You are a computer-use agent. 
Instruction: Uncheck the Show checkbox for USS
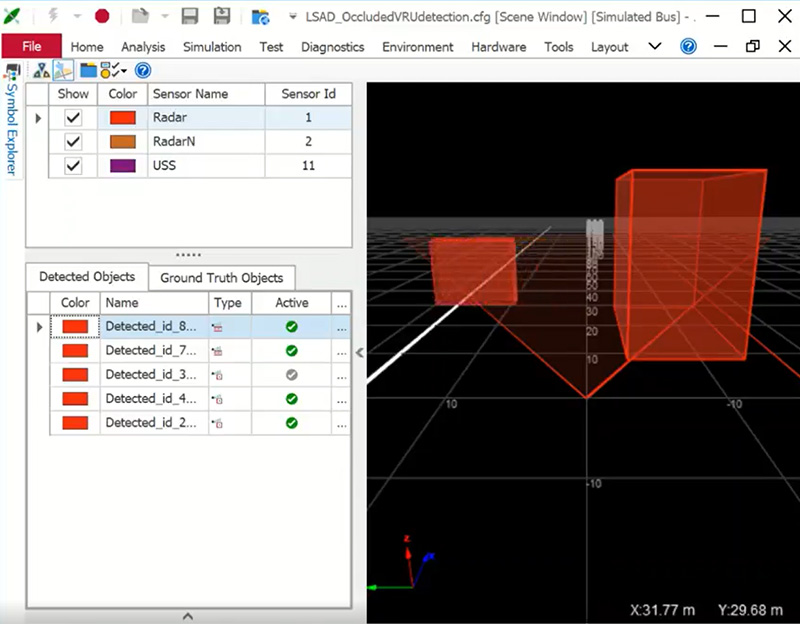click(73, 165)
